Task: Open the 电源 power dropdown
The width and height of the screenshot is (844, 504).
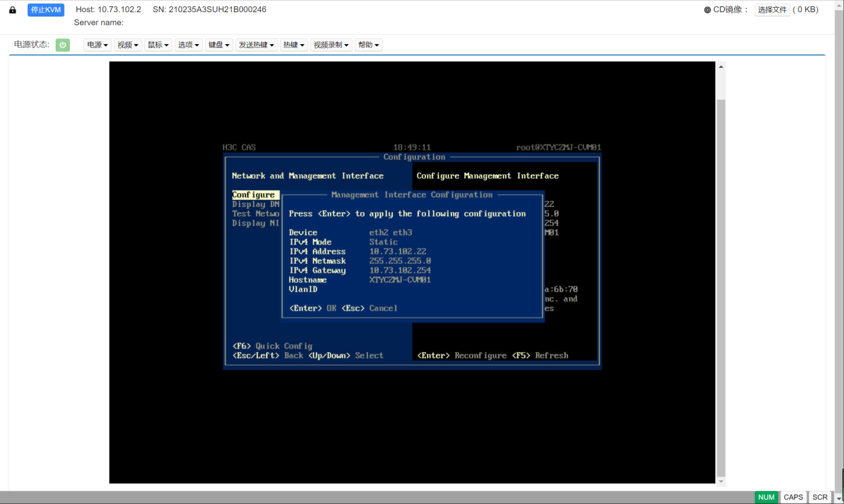Action: (x=97, y=45)
